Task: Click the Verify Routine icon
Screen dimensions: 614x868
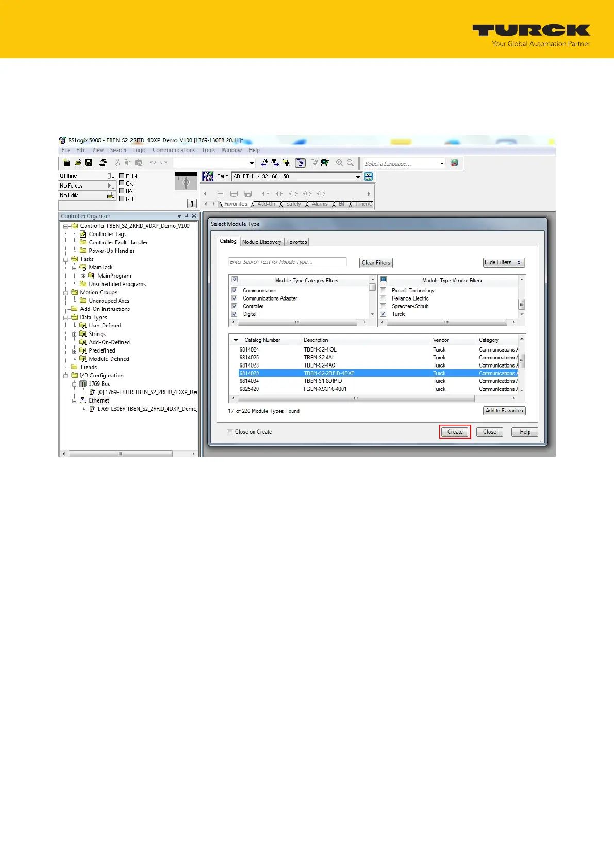Action: tap(314, 163)
